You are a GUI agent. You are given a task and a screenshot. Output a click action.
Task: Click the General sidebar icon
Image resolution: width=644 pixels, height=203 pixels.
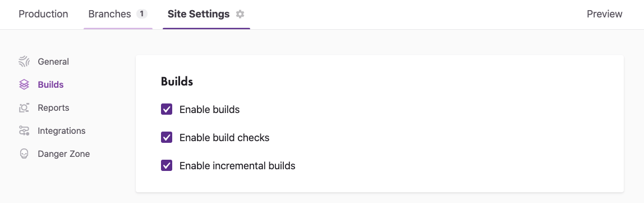pos(24,62)
